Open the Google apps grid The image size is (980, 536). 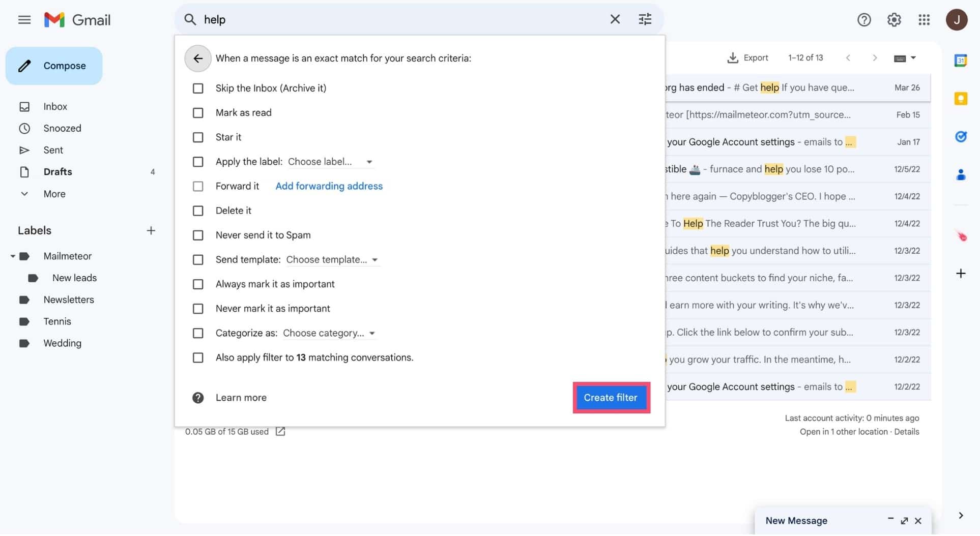(924, 19)
